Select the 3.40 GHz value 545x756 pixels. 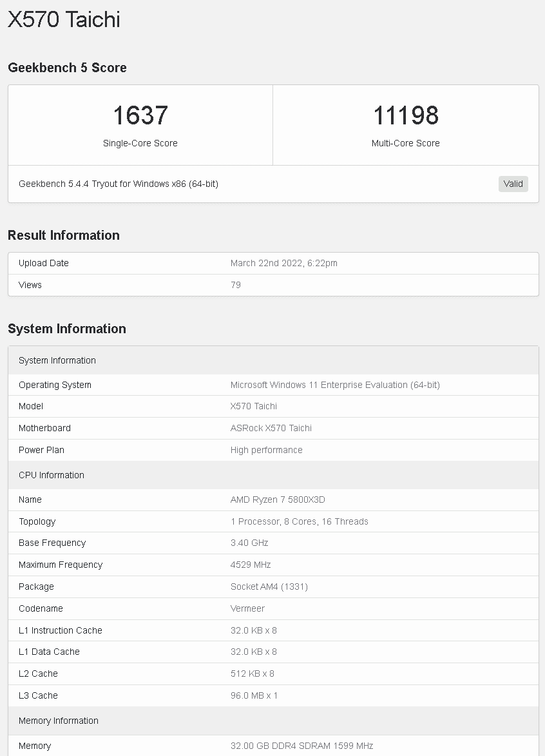(249, 543)
